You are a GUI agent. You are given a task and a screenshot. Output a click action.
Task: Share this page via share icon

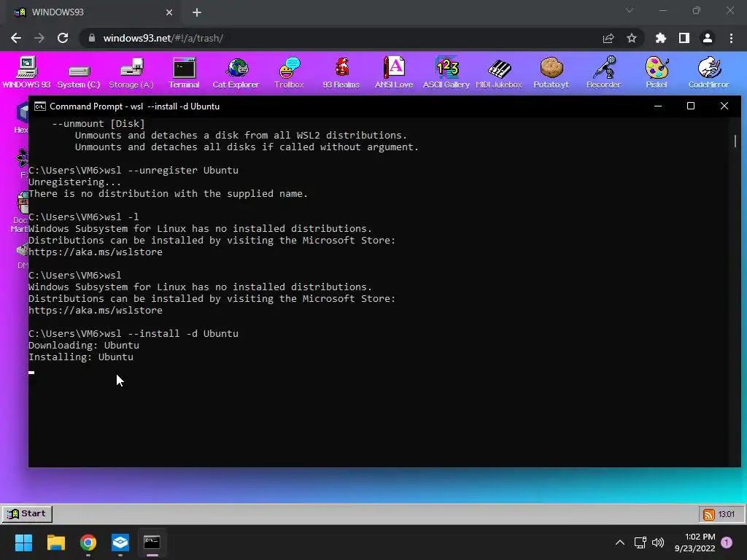[x=608, y=38]
